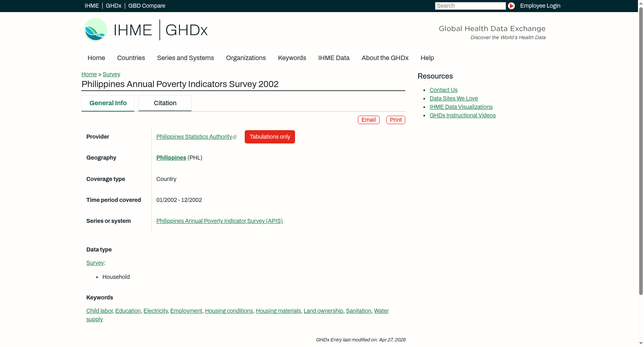Click the Coverage type value Country
The height and width of the screenshot is (347, 644).
tap(166, 179)
